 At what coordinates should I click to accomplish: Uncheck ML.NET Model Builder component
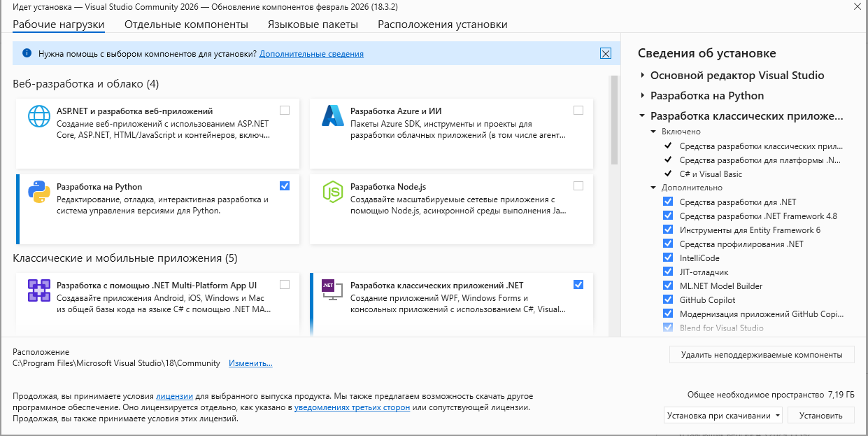click(668, 286)
